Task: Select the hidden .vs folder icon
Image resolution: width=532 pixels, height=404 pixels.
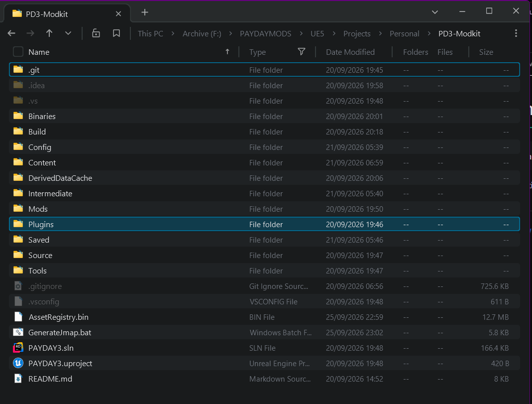Action: coord(18,100)
